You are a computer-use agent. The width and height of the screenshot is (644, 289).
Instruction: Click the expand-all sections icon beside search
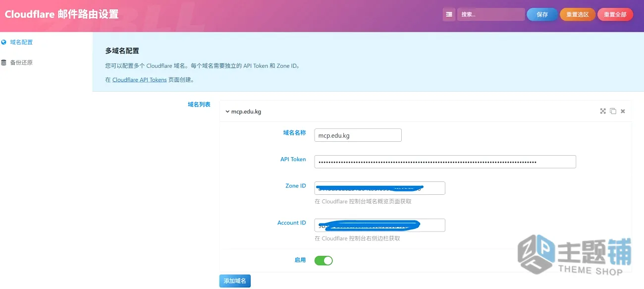[x=449, y=14]
